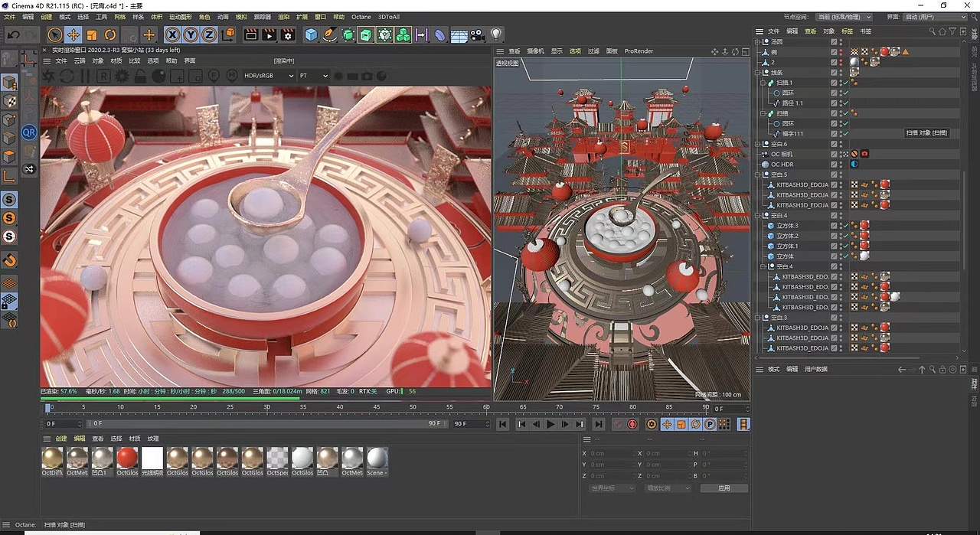This screenshot has width=980, height=535.
Task: Click the search magnifier in Object Manager
Action: tap(932, 31)
